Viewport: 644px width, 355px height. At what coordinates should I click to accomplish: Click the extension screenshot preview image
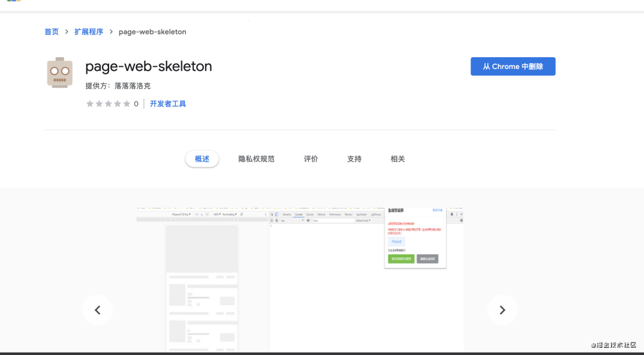point(300,279)
